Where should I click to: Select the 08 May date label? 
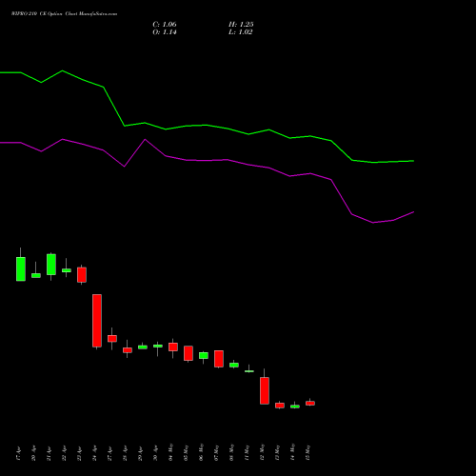(x=232, y=452)
